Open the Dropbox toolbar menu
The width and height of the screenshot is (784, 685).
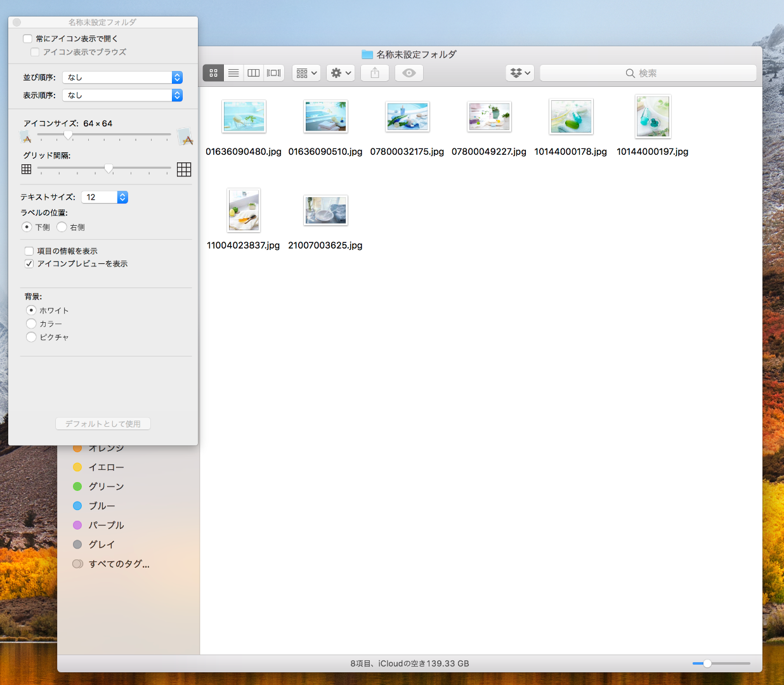click(519, 73)
